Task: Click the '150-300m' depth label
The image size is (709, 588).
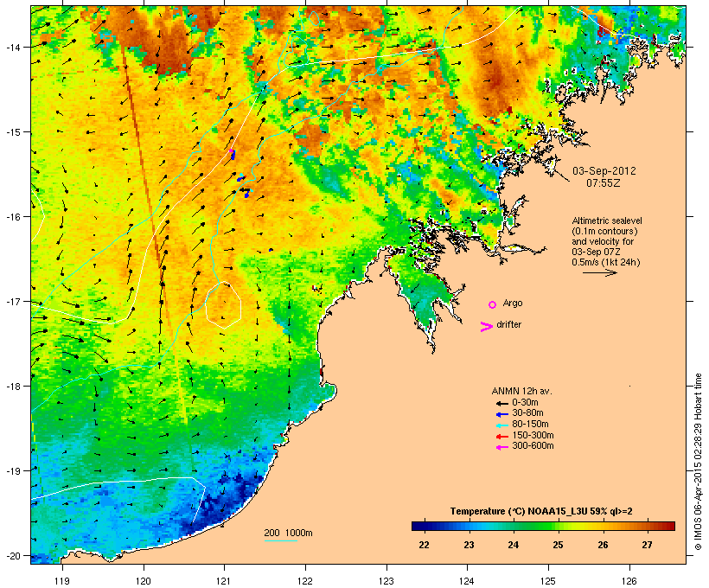Action: [533, 435]
